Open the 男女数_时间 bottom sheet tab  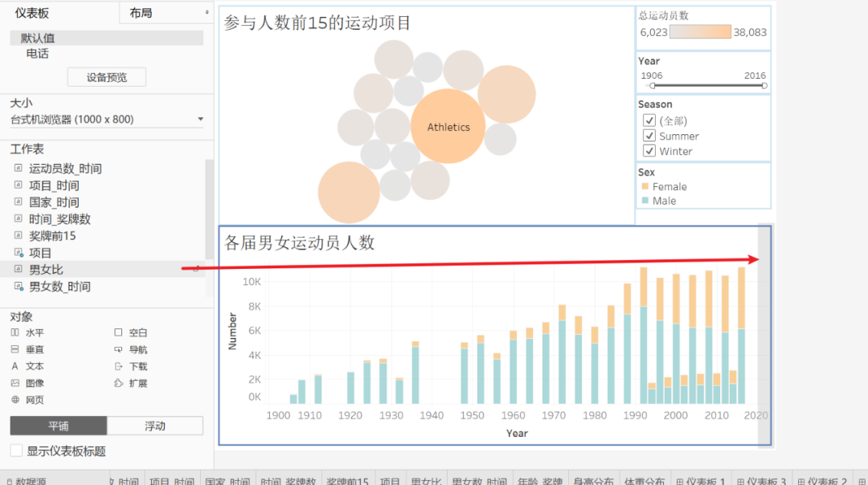point(479,480)
